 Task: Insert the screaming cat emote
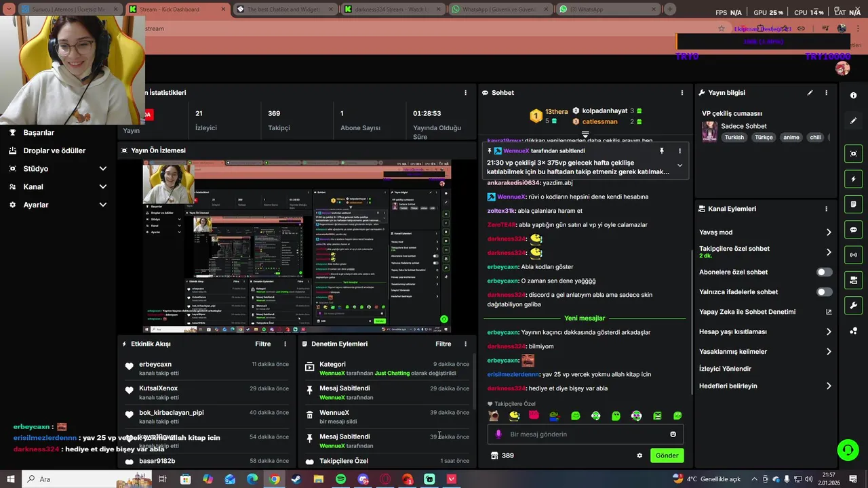pos(494,415)
